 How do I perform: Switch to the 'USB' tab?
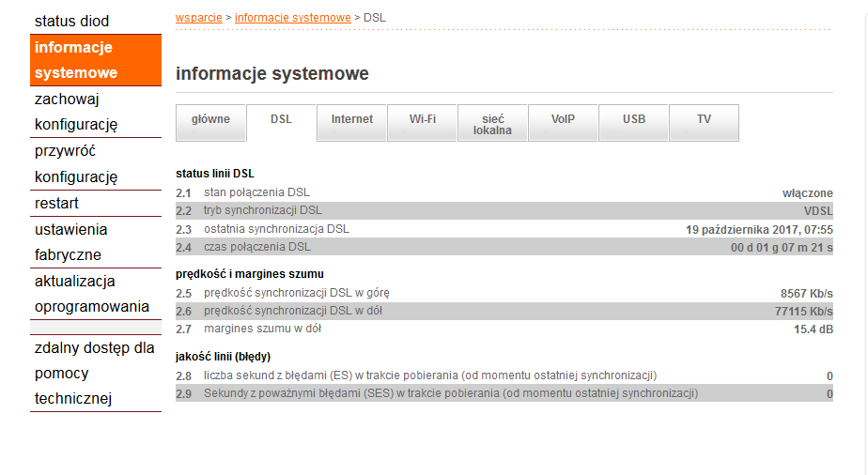tap(634, 120)
